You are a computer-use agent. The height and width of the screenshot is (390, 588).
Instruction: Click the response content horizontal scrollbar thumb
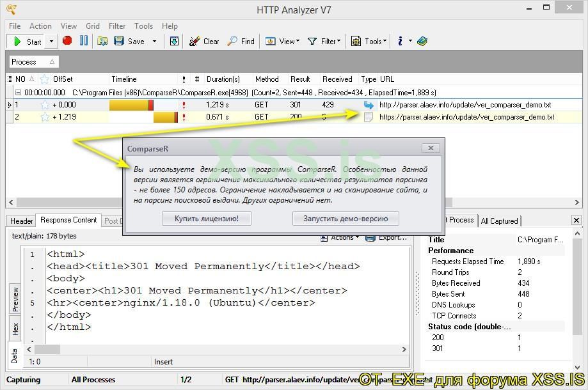[47, 349]
